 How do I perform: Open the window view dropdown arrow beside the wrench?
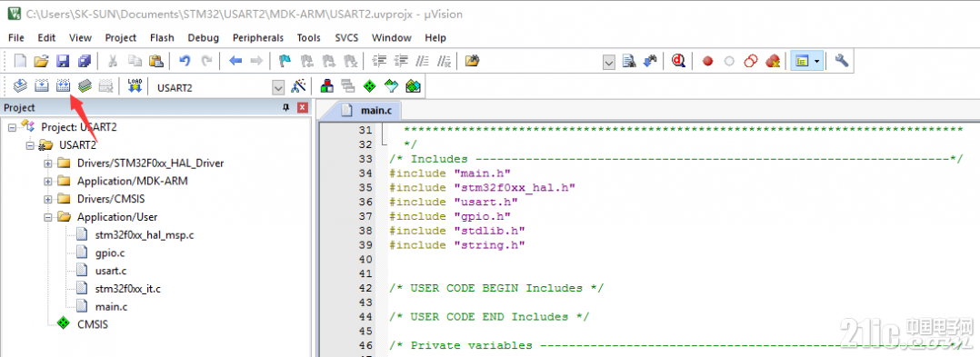(817, 61)
